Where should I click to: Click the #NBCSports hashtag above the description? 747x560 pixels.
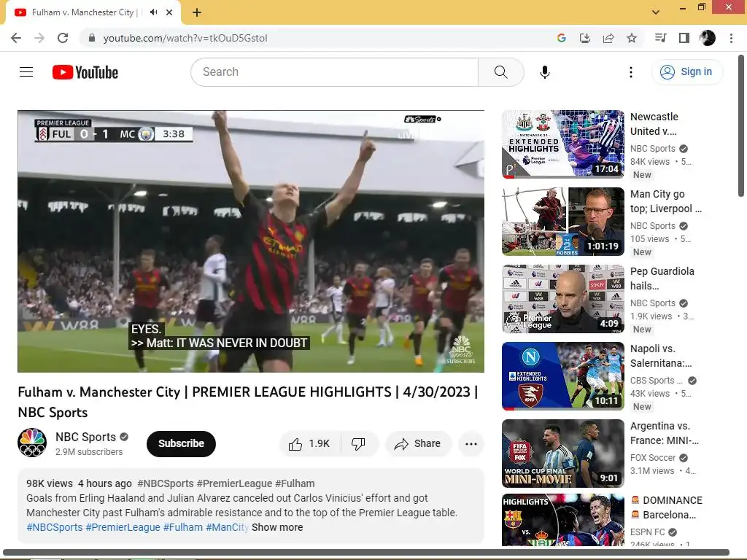coord(166,483)
